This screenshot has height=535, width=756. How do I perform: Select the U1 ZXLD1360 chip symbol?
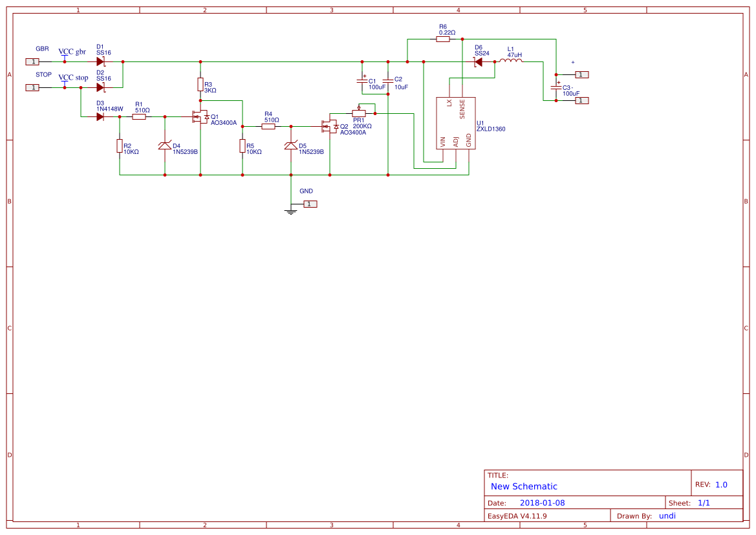click(x=455, y=123)
